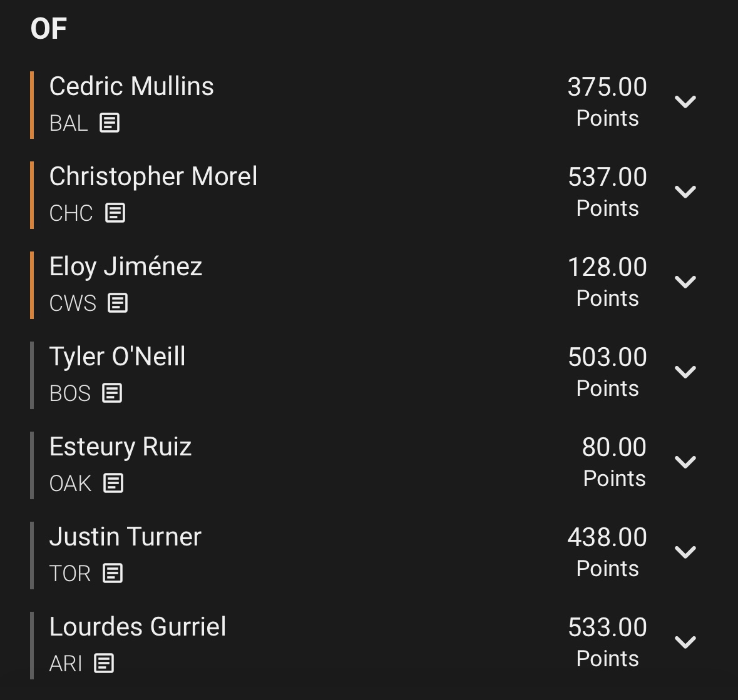This screenshot has height=700, width=738.
Task: Expand Justin Turner row chevron
Action: pyautogui.click(x=685, y=552)
